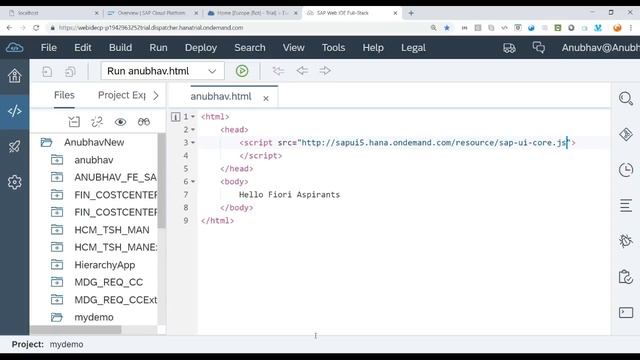Click the browser address bar URL
Image resolution: width=640 pixels, height=360 pixels.
click(x=151, y=28)
